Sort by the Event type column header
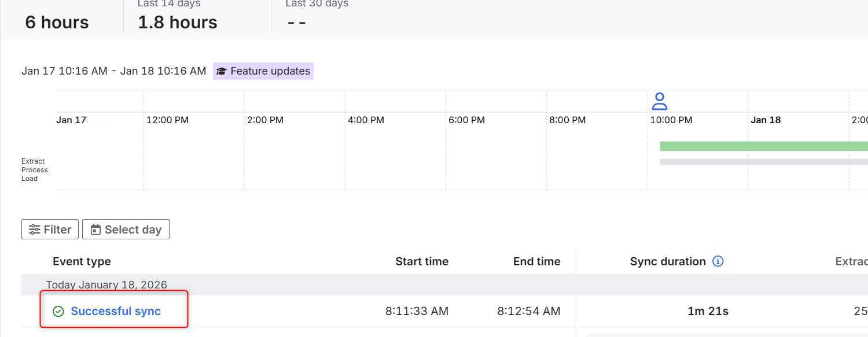 tap(82, 261)
